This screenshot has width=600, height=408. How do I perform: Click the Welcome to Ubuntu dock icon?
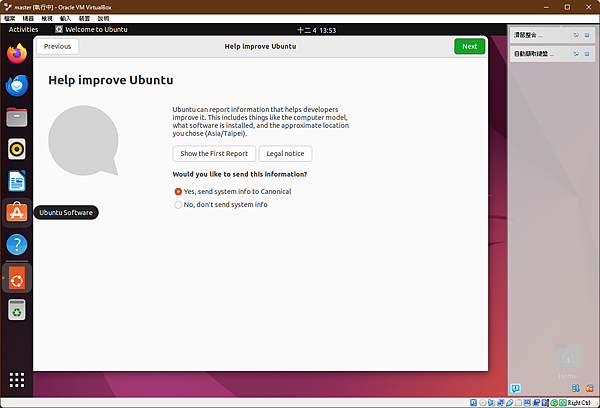point(17,278)
